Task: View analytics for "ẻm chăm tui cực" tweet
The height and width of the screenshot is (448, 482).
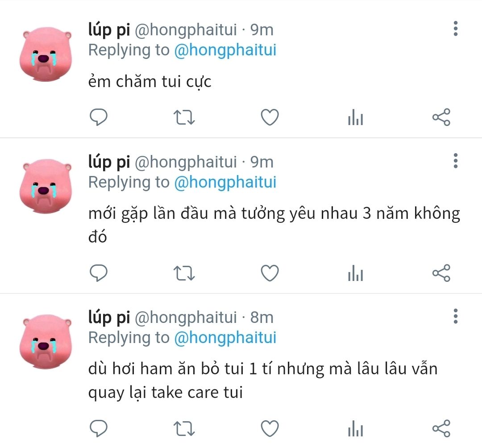Action: (x=356, y=117)
